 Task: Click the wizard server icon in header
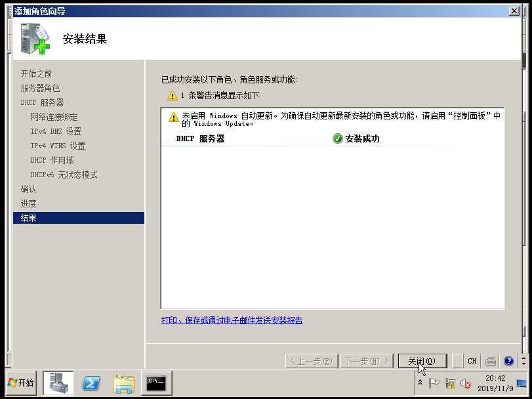coord(35,38)
